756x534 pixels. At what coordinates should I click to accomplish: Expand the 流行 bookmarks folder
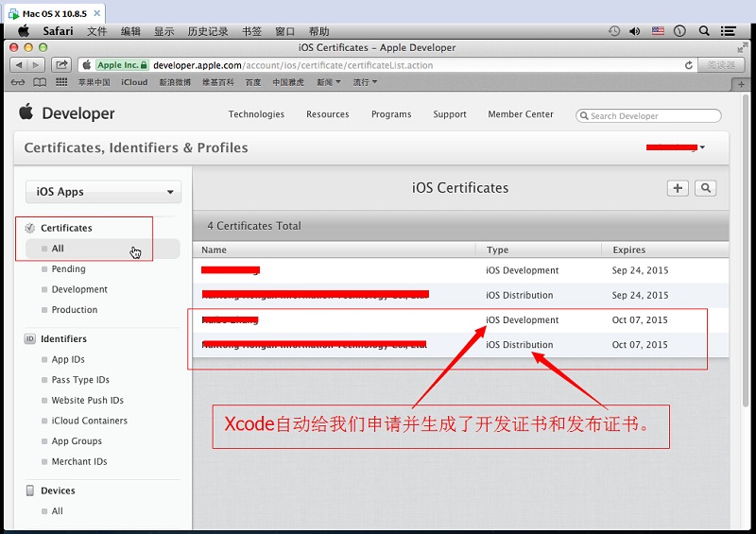(x=365, y=82)
